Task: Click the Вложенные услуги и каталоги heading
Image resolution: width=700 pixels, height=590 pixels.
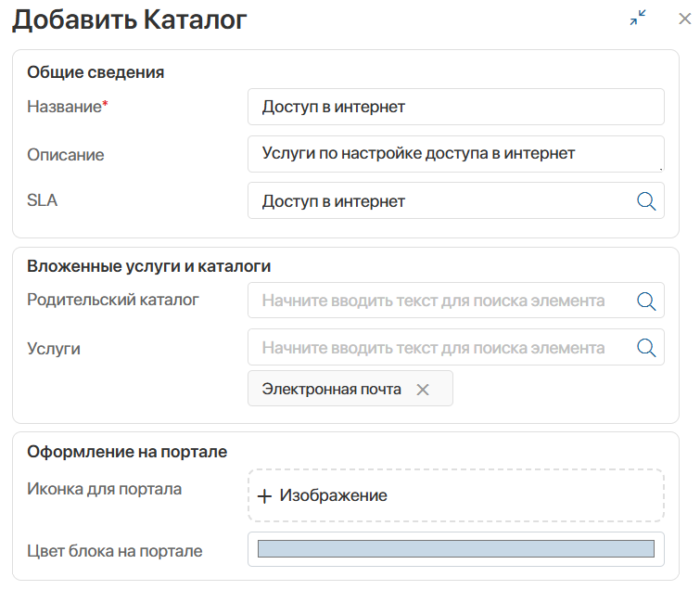Action: pos(148,266)
